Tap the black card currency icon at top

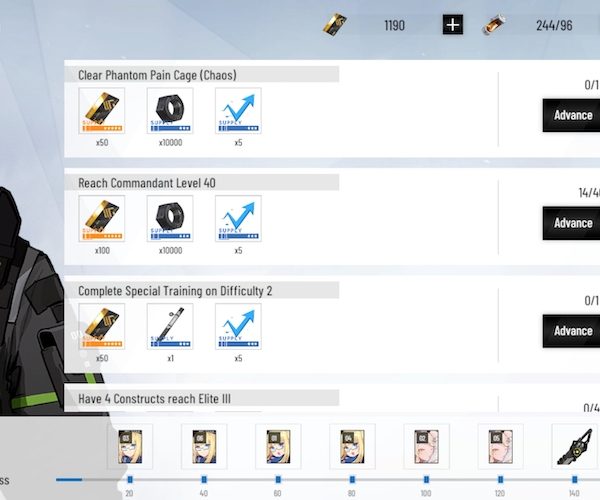334,25
